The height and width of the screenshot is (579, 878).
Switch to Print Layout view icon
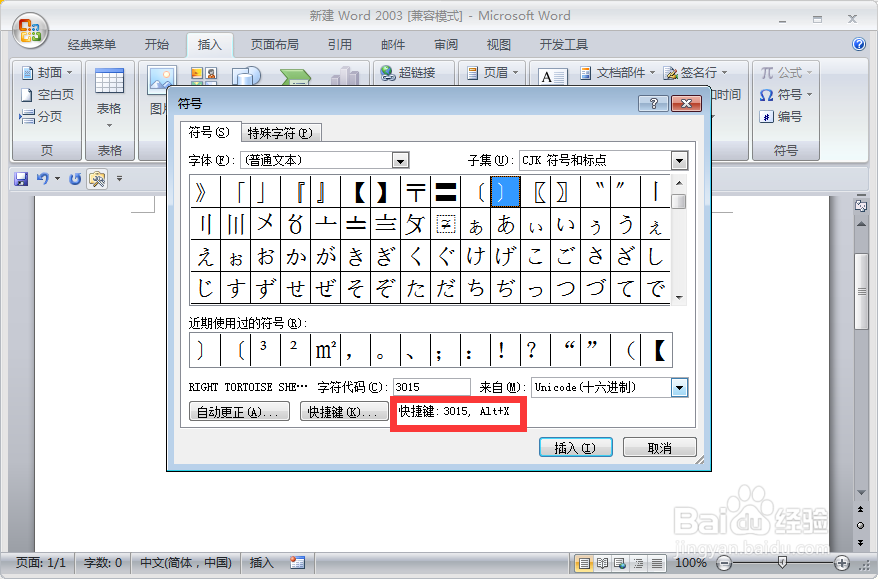point(584,563)
